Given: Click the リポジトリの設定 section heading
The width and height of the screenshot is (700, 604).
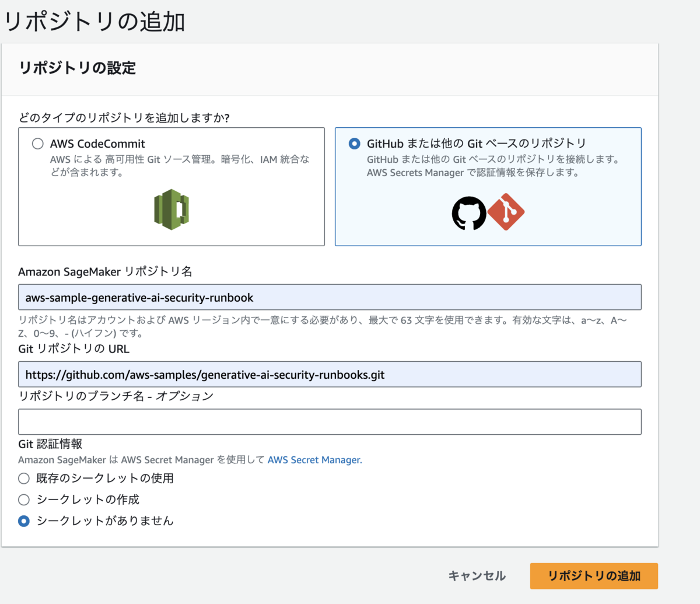Looking at the screenshot, I should pyautogui.click(x=78, y=68).
